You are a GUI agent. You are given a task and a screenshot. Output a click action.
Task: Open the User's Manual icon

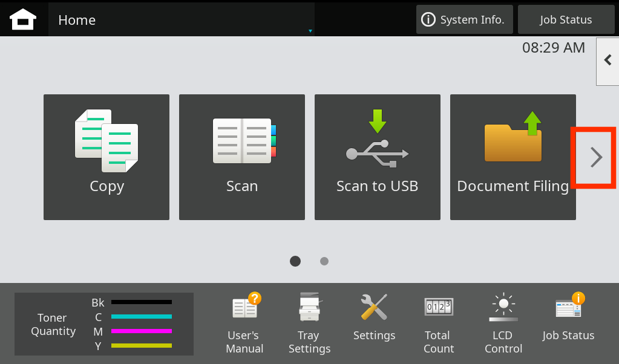pos(244,324)
